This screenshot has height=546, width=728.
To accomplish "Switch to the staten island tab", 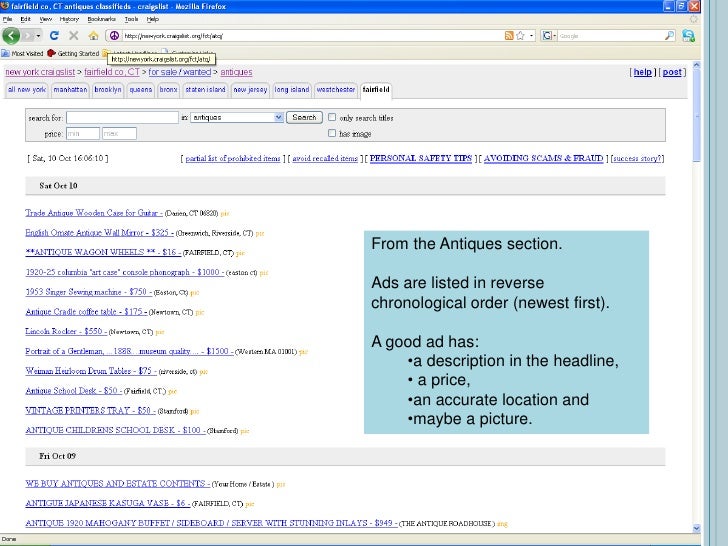I will pyautogui.click(x=205, y=90).
